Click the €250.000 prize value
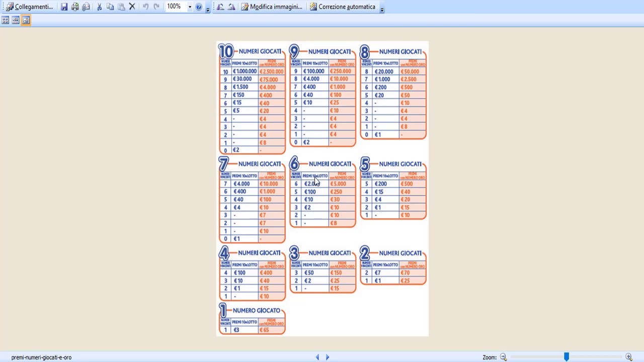Image resolution: width=644 pixels, height=362 pixels. tap(341, 71)
